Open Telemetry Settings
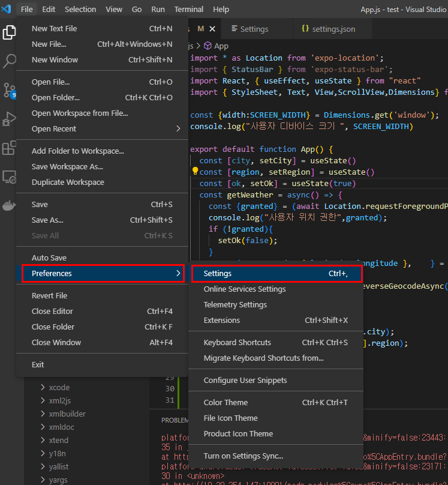Image resolution: width=448 pixels, height=485 pixels. pos(276,305)
